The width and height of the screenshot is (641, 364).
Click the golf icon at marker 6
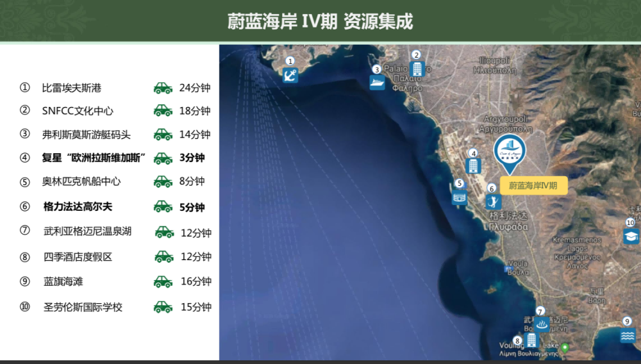494,202
